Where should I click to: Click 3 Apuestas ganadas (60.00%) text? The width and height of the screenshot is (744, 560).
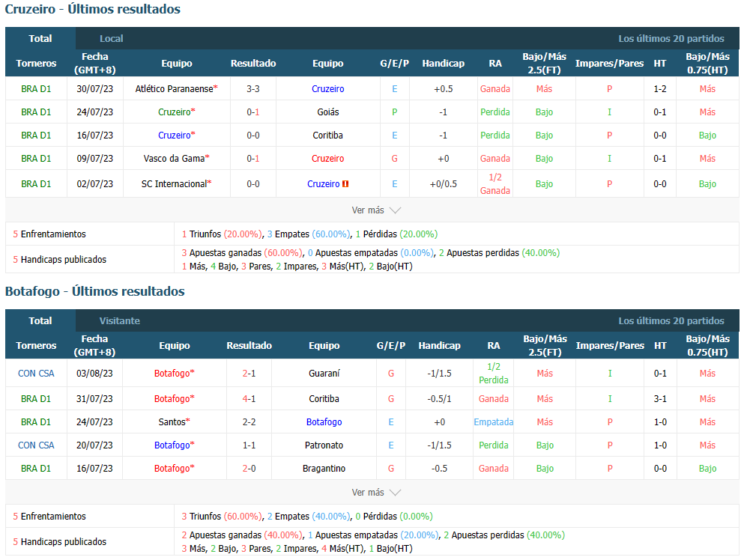(242, 253)
